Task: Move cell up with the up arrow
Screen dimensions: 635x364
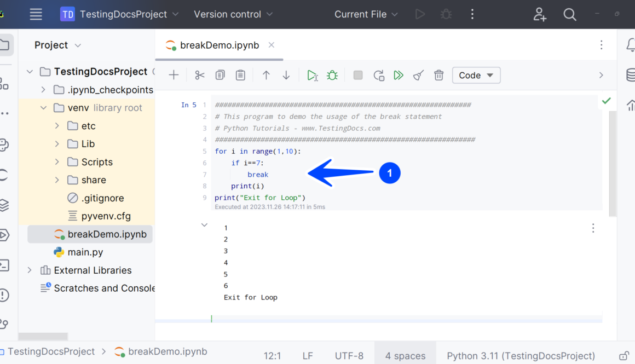Action: pyautogui.click(x=266, y=76)
